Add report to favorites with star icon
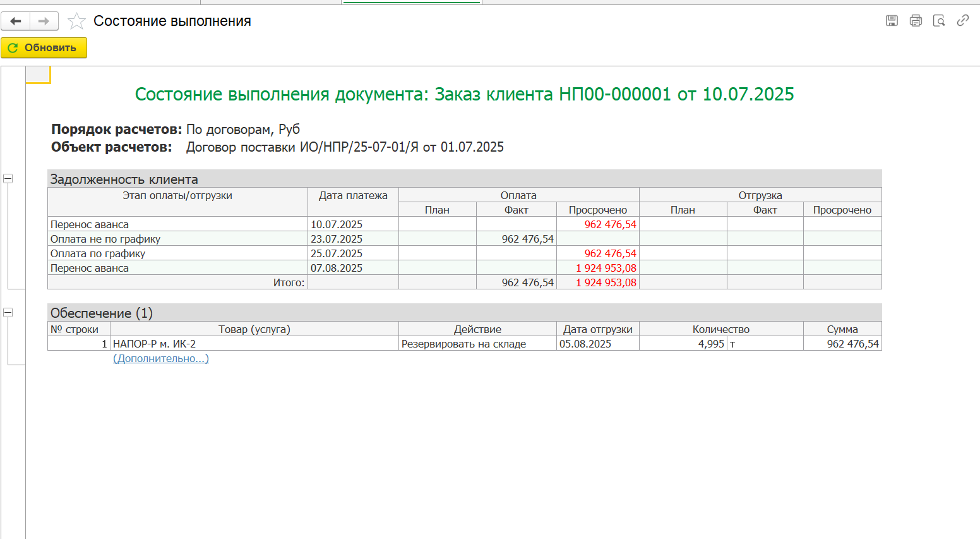The image size is (980, 539). coord(76,21)
